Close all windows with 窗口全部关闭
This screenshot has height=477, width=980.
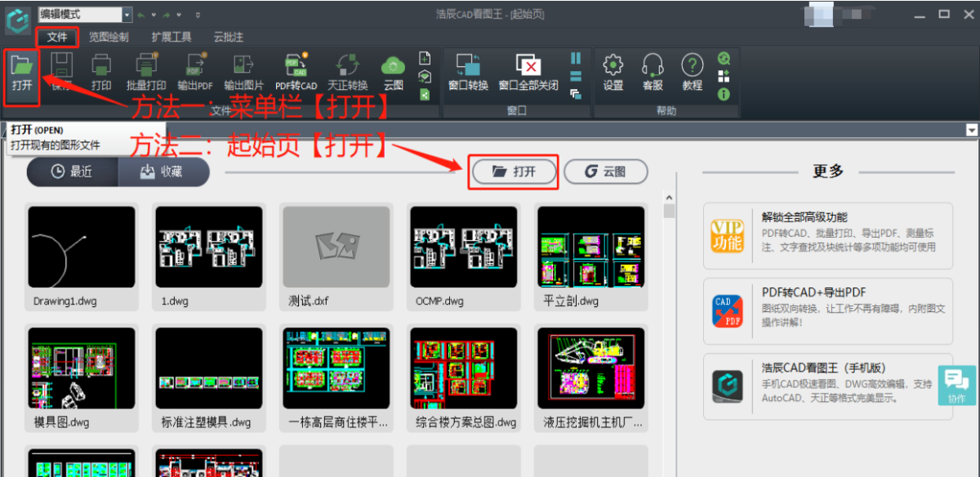(x=528, y=72)
